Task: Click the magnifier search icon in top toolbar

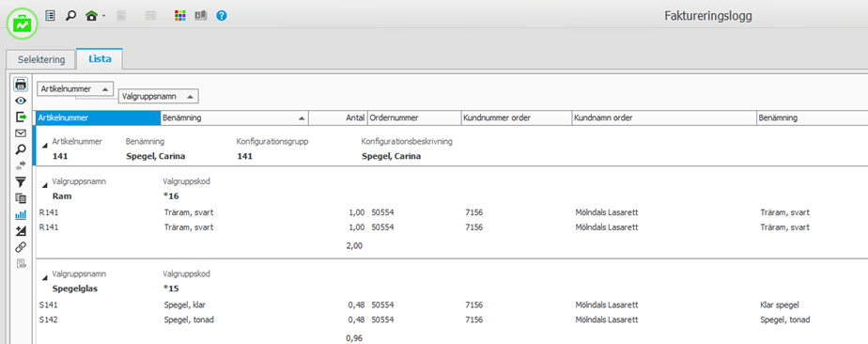Action: click(70, 16)
